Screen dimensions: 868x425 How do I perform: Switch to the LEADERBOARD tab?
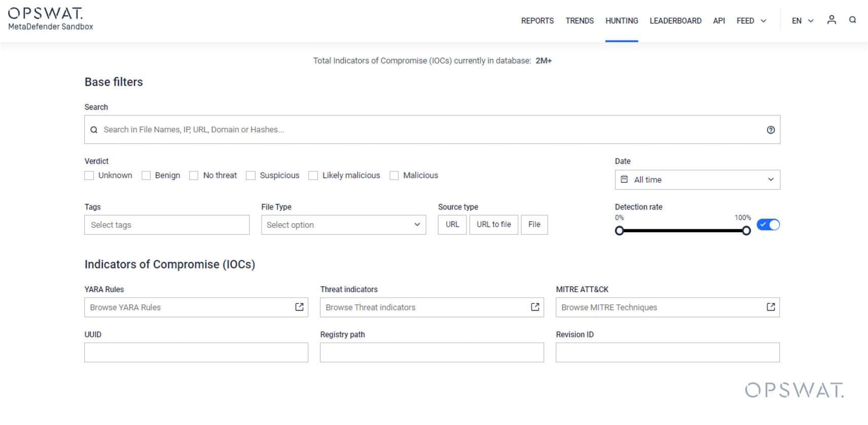[x=675, y=21]
